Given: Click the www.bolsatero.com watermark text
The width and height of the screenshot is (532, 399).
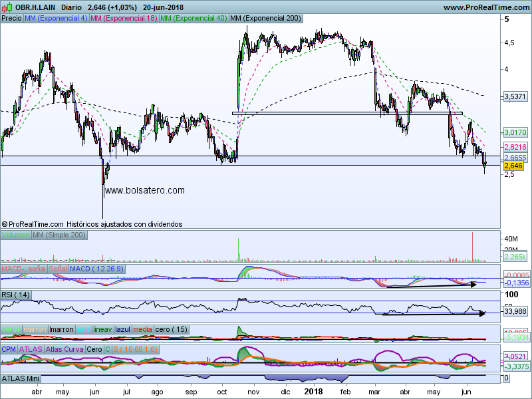Looking at the screenshot, I should point(145,190).
